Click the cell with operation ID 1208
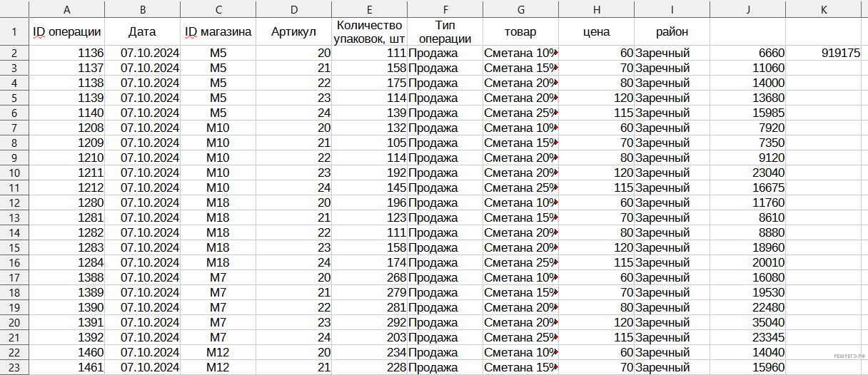868x375 pixels. click(x=67, y=128)
